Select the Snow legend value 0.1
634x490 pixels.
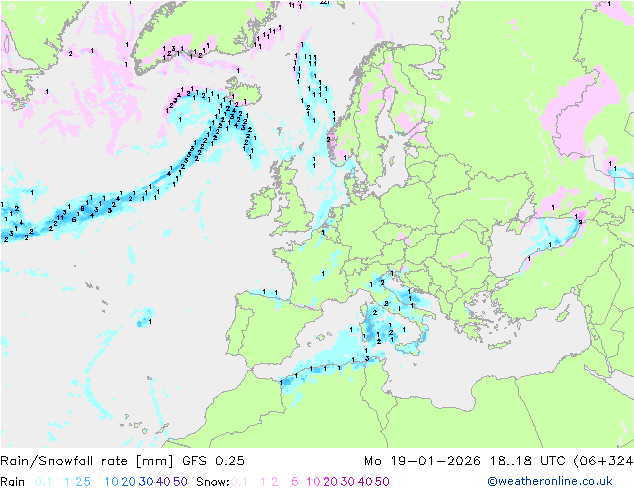(239, 482)
